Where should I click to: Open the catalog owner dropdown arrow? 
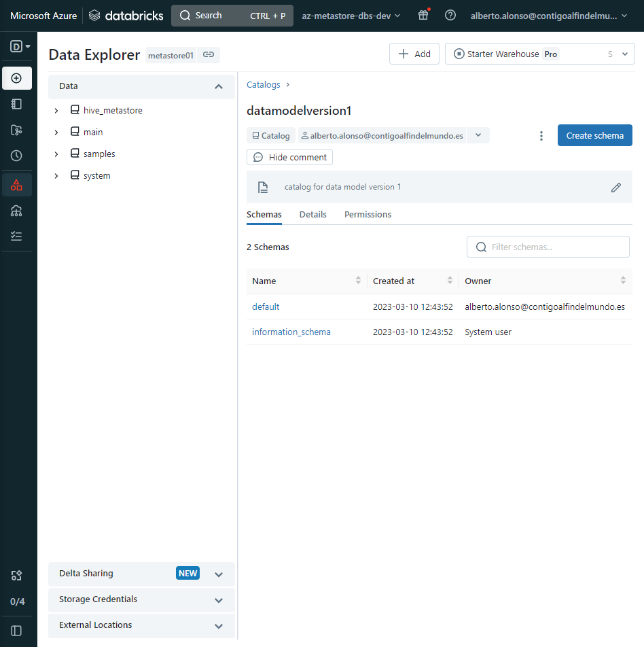click(x=478, y=135)
